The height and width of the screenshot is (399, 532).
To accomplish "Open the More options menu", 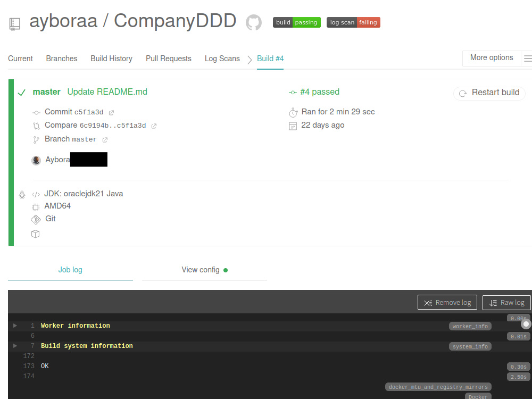I will click(491, 57).
